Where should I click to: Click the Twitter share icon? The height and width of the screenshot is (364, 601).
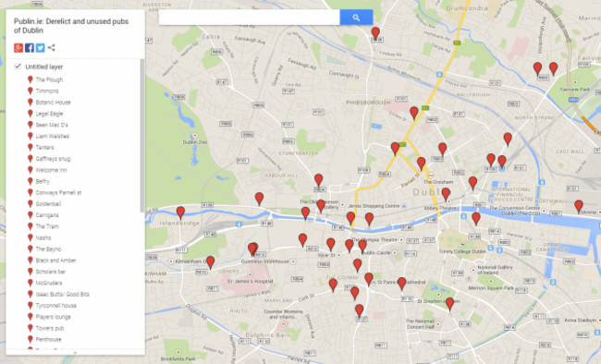click(41, 48)
